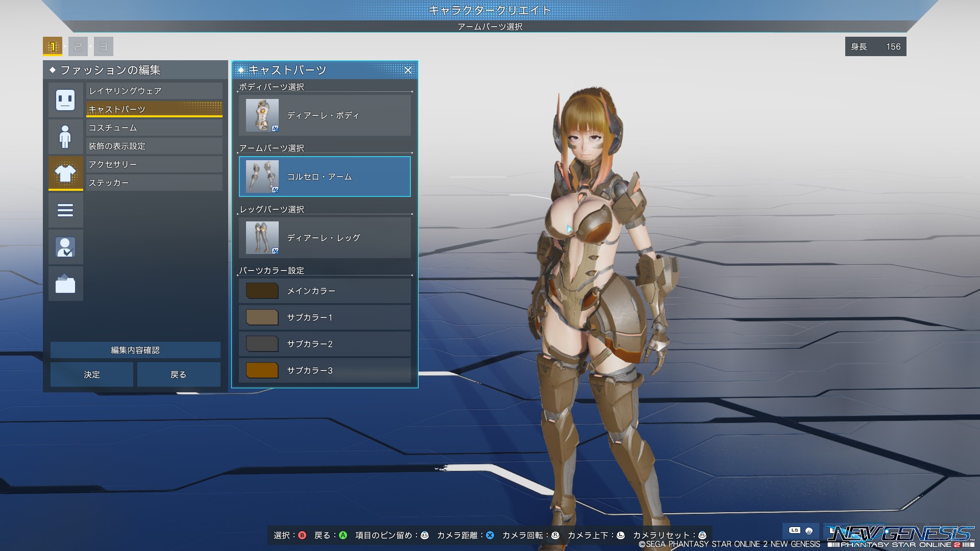Confirm with 決定 button
Image resolution: width=980 pixels, height=551 pixels.
coord(92,374)
